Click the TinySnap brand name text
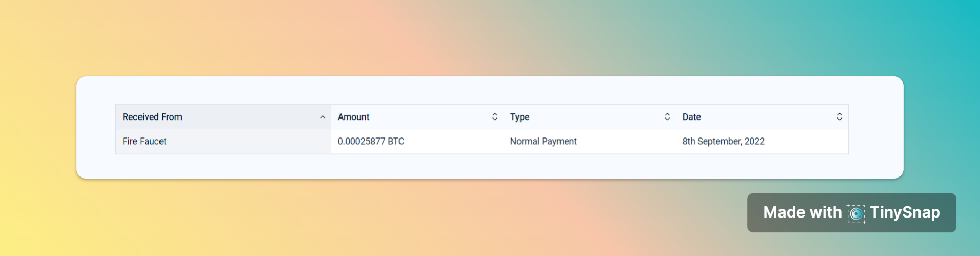 pyautogui.click(x=905, y=212)
